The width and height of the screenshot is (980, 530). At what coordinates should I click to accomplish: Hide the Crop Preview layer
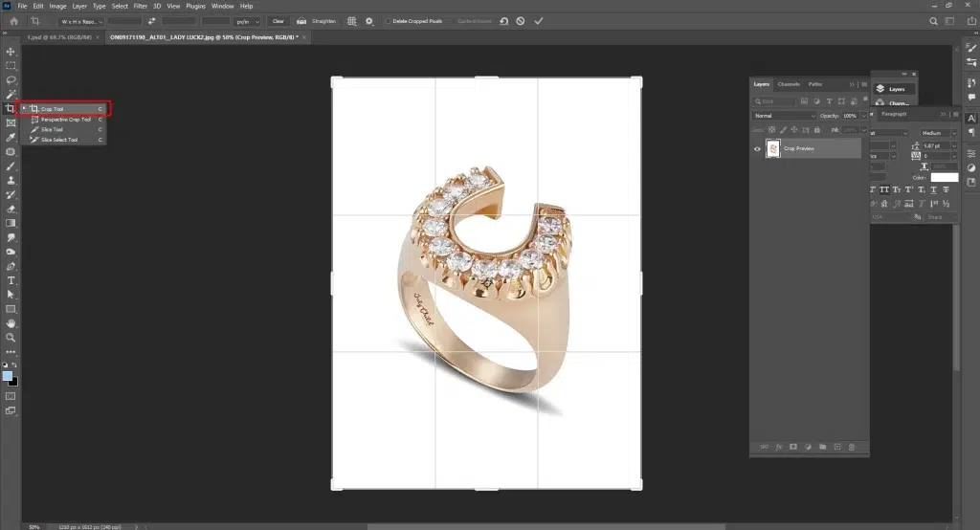757,148
